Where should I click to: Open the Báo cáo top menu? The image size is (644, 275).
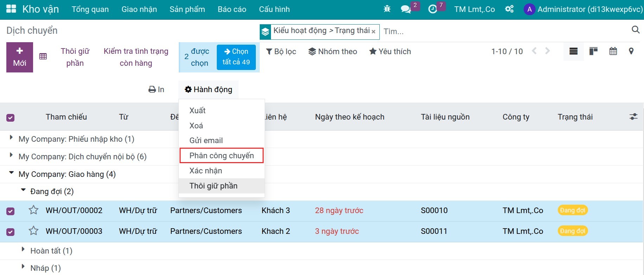[232, 9]
